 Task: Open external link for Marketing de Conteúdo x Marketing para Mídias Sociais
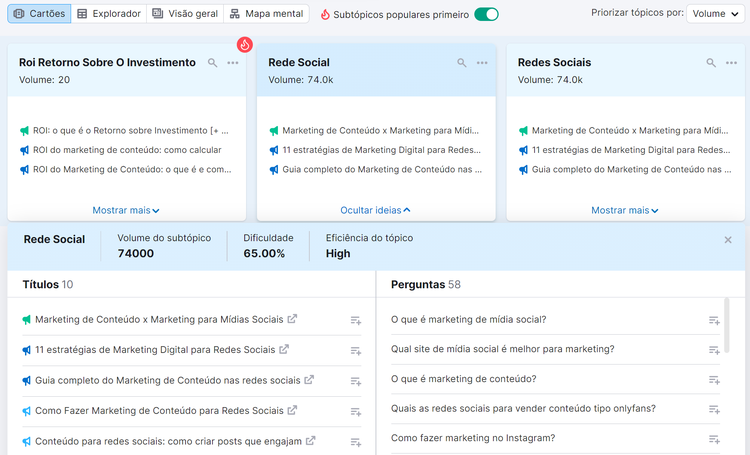tap(292, 319)
